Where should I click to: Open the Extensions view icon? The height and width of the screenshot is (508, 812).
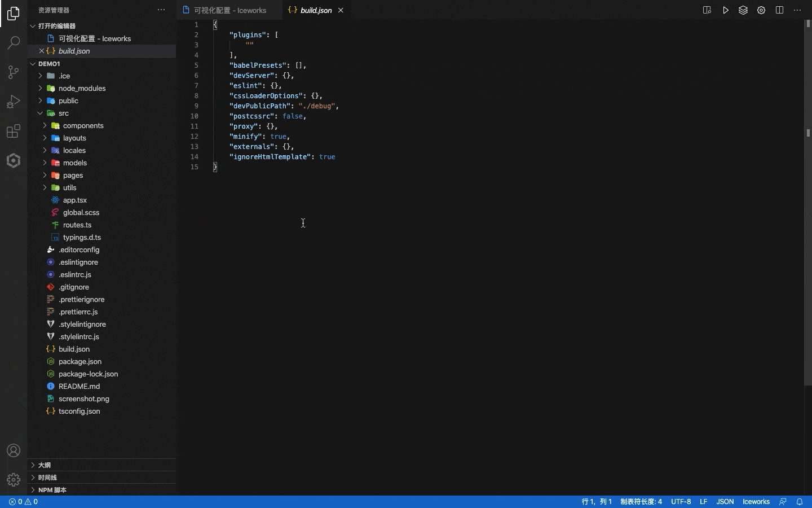13,131
